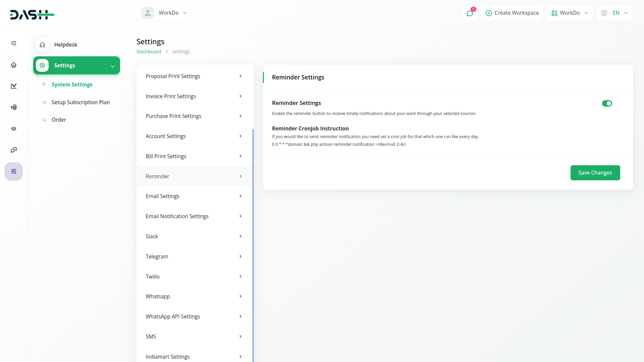The height and width of the screenshot is (362, 644).
Task: Follow the Dashboard breadcrumb link
Action: 149,52
